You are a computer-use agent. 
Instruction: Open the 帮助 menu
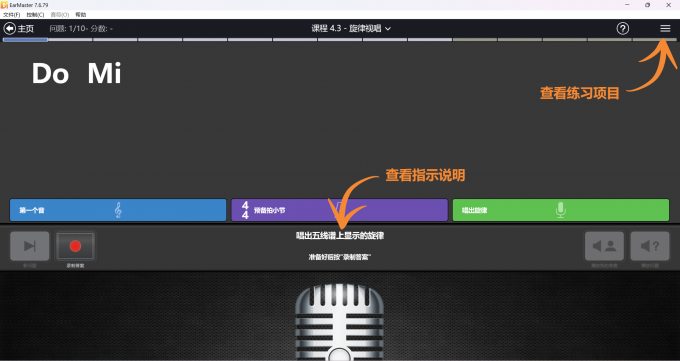click(81, 15)
